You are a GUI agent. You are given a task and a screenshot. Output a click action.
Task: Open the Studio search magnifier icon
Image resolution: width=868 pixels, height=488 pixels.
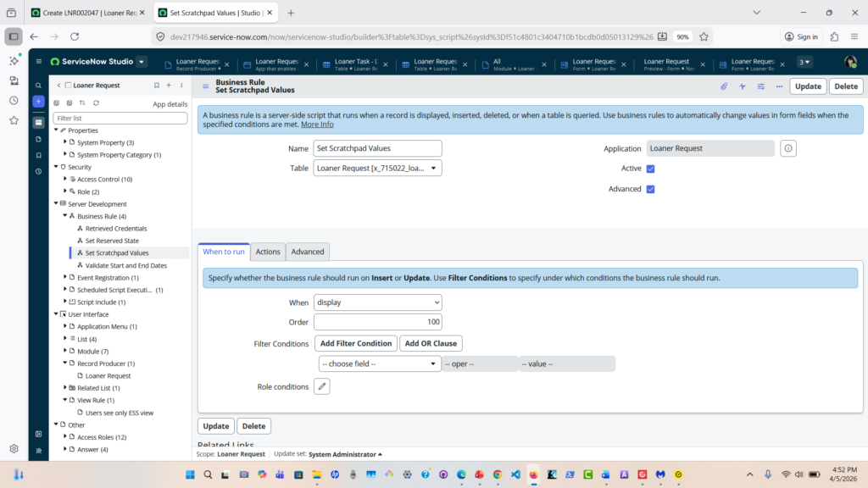(39, 86)
